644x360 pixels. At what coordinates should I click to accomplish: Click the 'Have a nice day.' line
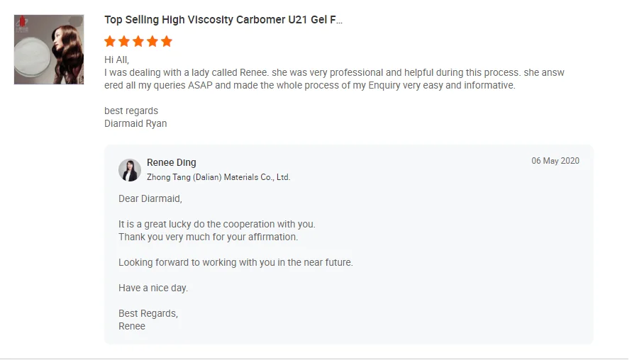[153, 288]
